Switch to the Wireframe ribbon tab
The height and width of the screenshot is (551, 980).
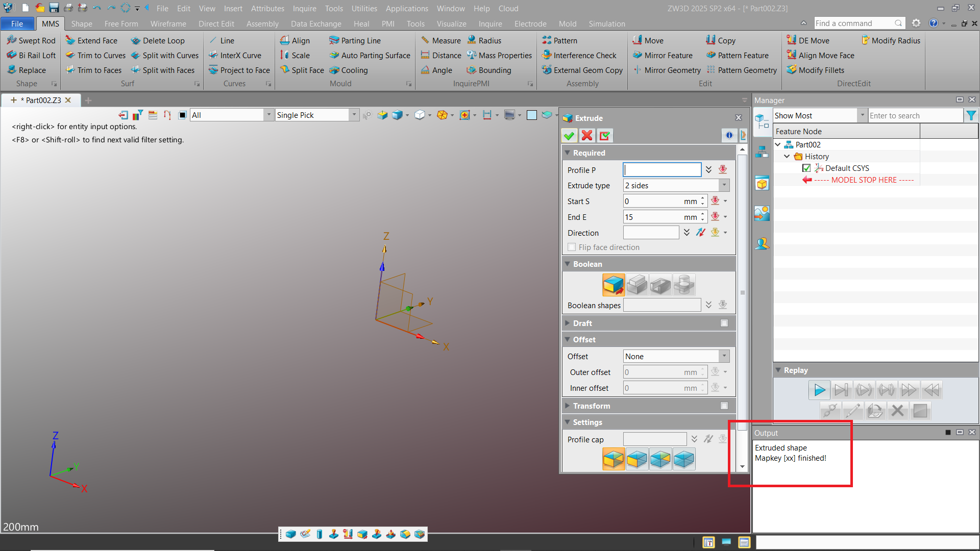click(168, 23)
